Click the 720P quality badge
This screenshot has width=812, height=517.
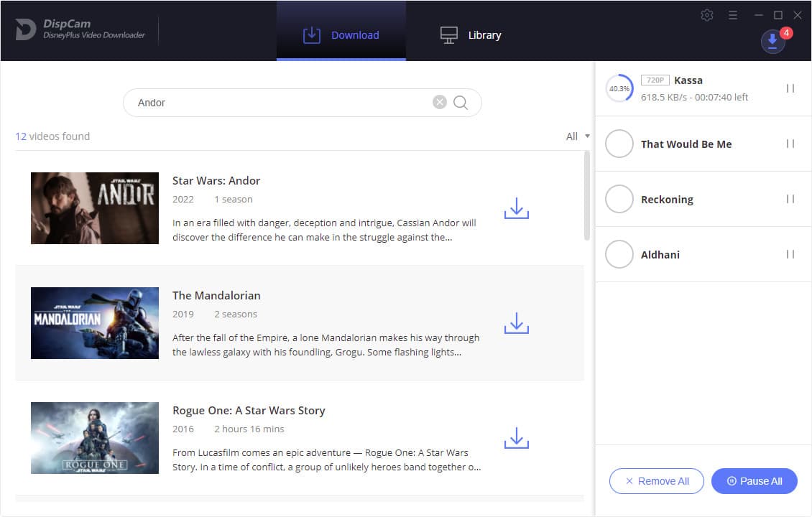click(655, 80)
